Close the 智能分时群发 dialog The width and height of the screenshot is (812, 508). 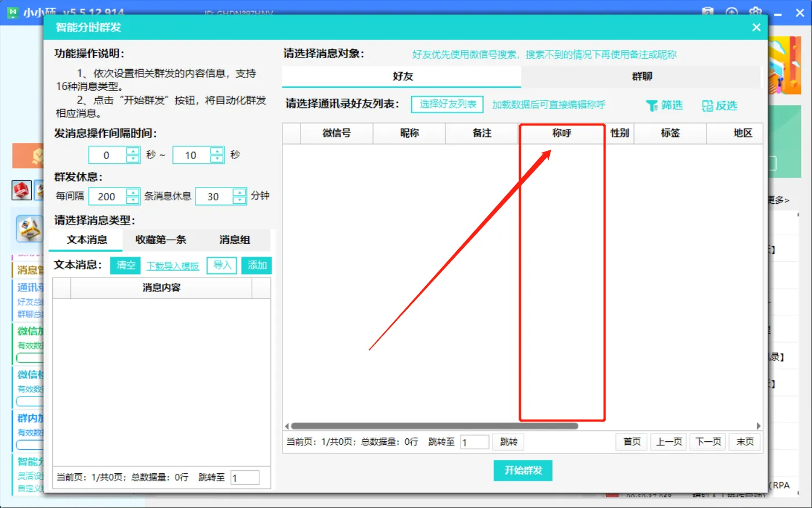click(756, 27)
